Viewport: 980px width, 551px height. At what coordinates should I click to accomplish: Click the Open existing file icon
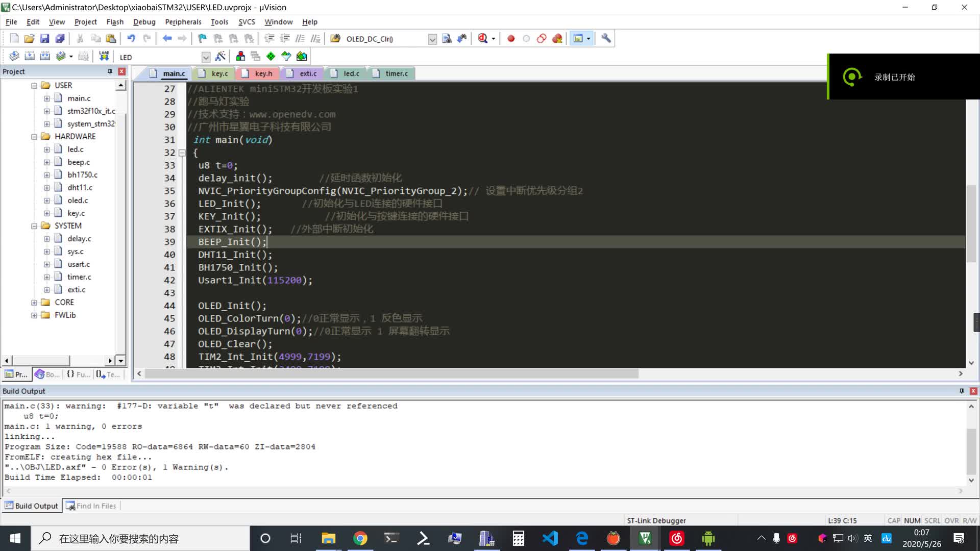(28, 38)
